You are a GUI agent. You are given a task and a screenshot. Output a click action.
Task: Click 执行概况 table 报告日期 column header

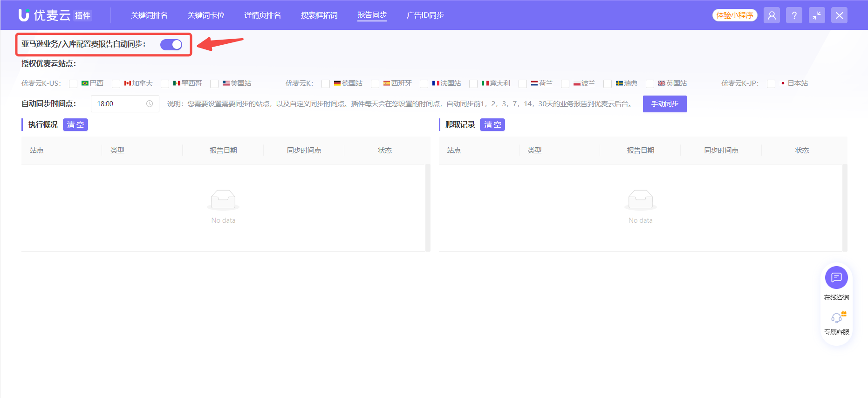click(x=223, y=151)
